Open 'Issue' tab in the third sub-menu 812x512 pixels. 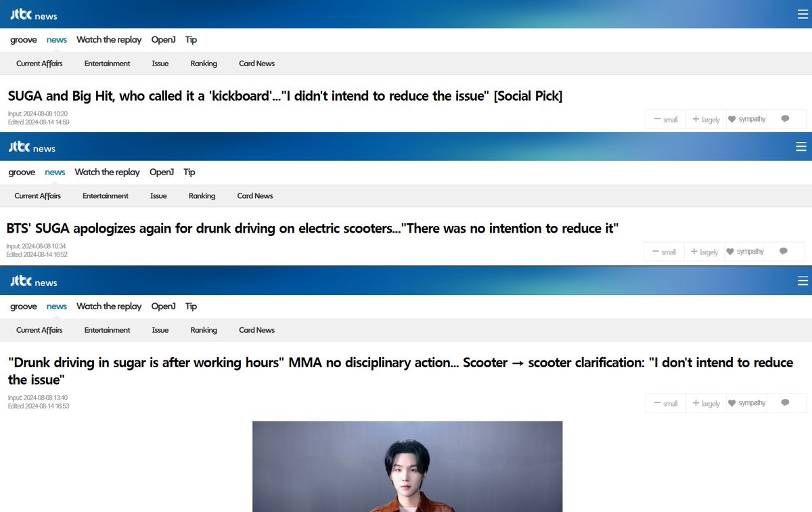160,330
